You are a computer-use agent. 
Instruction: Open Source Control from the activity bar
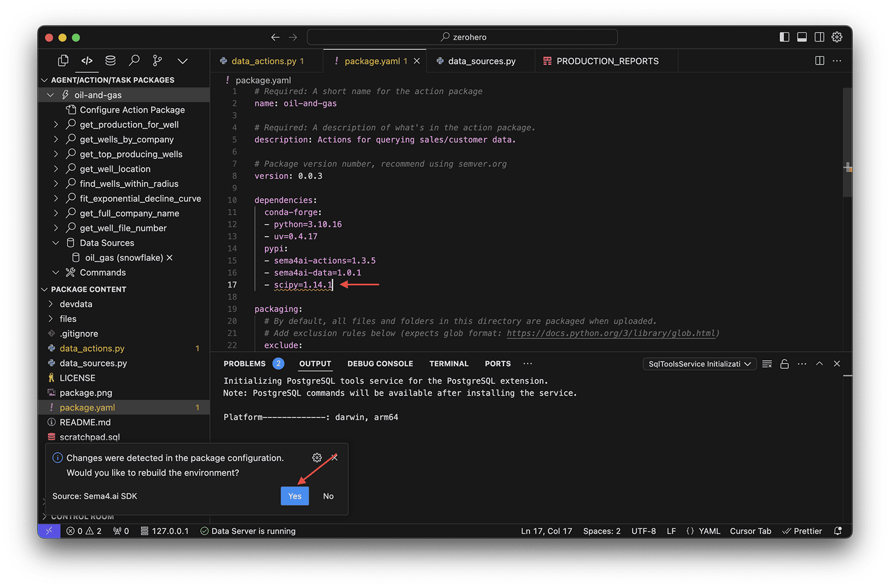click(157, 60)
